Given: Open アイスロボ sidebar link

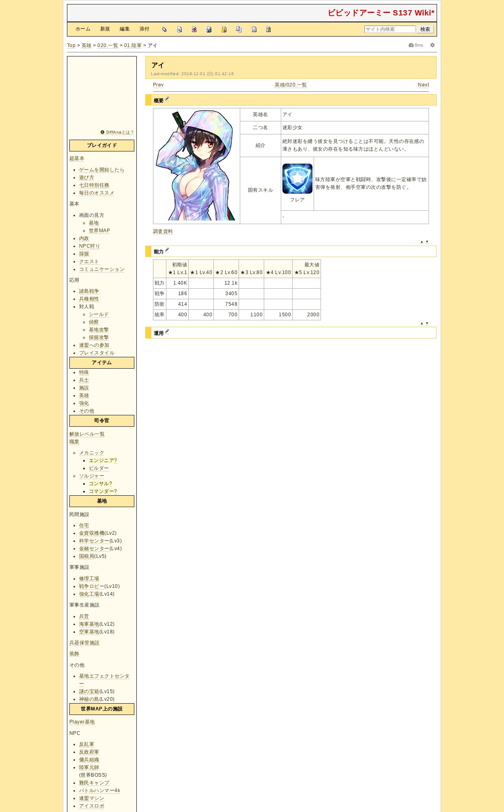Looking at the screenshot, I should tap(92, 806).
